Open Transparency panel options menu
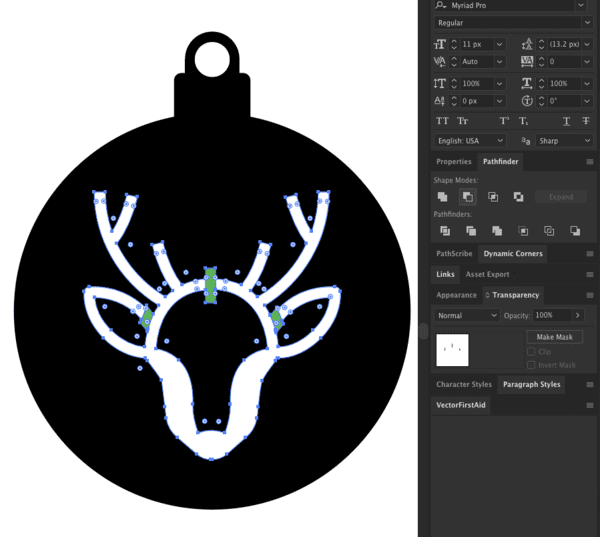This screenshot has width=600, height=537. point(590,295)
